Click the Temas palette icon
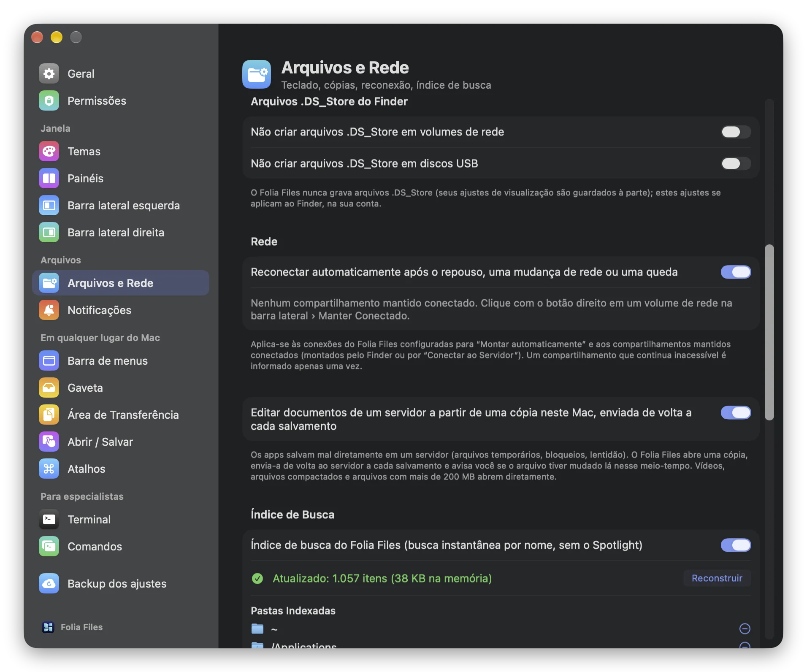Image resolution: width=807 pixels, height=672 pixels. [49, 152]
